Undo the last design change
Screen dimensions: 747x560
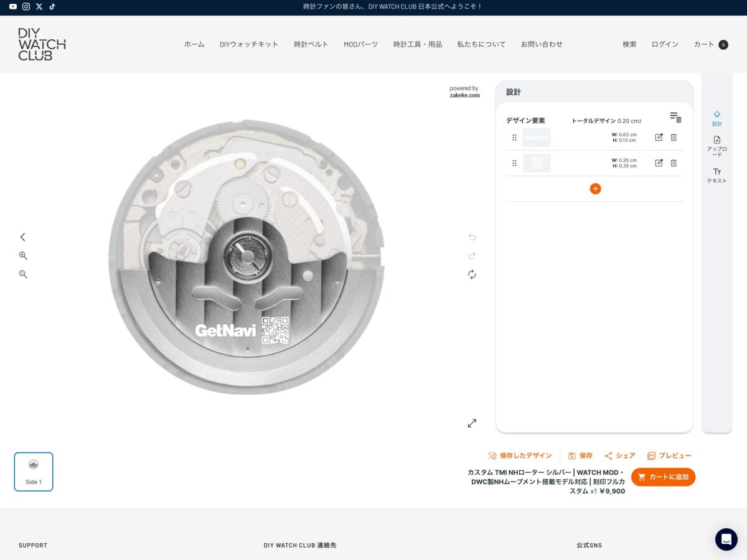pyautogui.click(x=472, y=237)
